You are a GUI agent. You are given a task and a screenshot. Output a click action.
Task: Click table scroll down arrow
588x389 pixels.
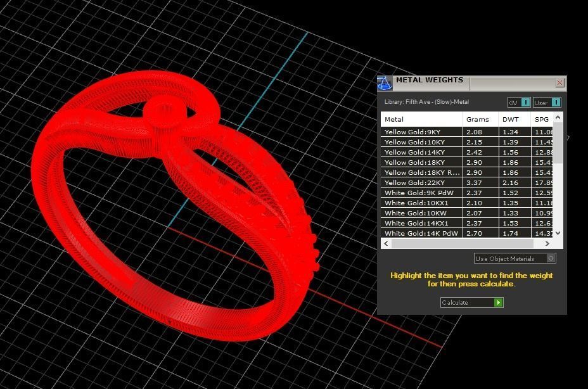point(558,233)
